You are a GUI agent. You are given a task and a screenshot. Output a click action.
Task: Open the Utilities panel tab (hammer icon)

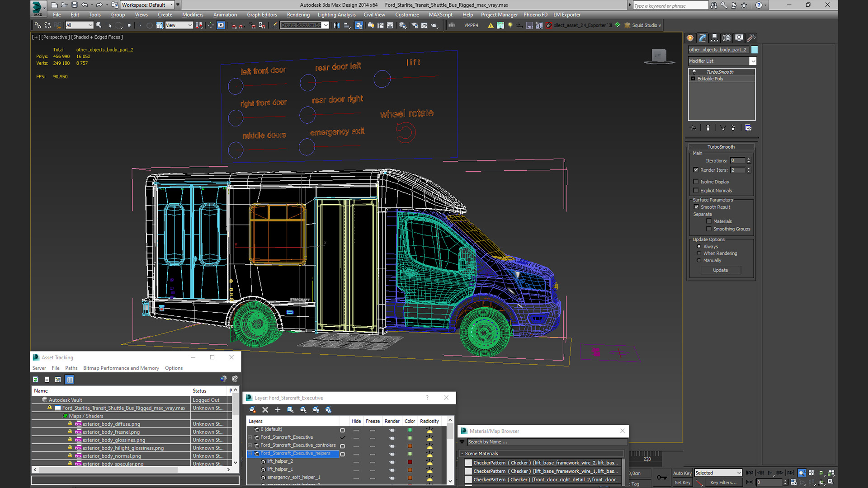pos(751,38)
